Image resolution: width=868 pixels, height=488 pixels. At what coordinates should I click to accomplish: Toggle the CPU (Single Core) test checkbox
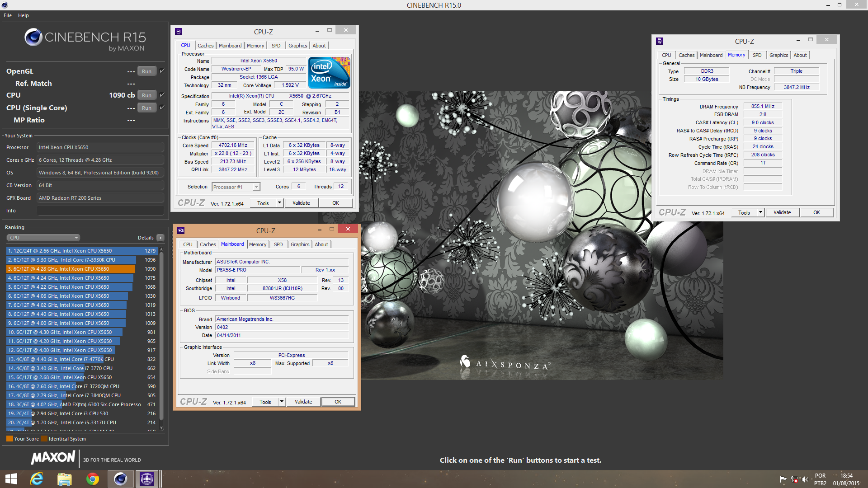162,108
